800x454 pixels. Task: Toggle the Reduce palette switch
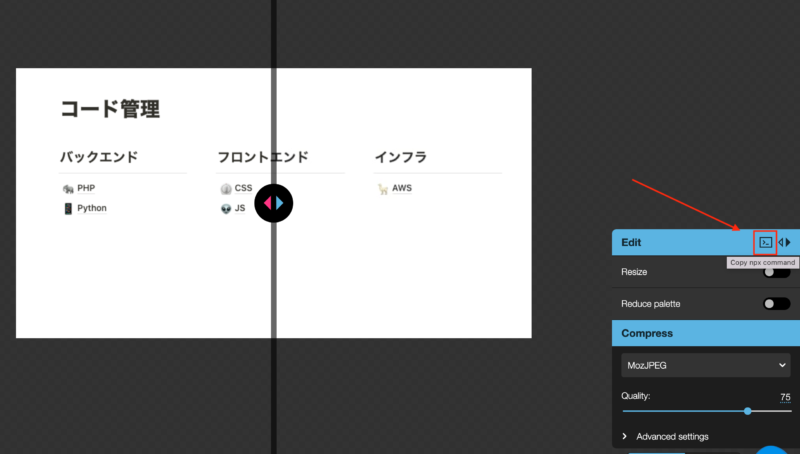coord(777,304)
